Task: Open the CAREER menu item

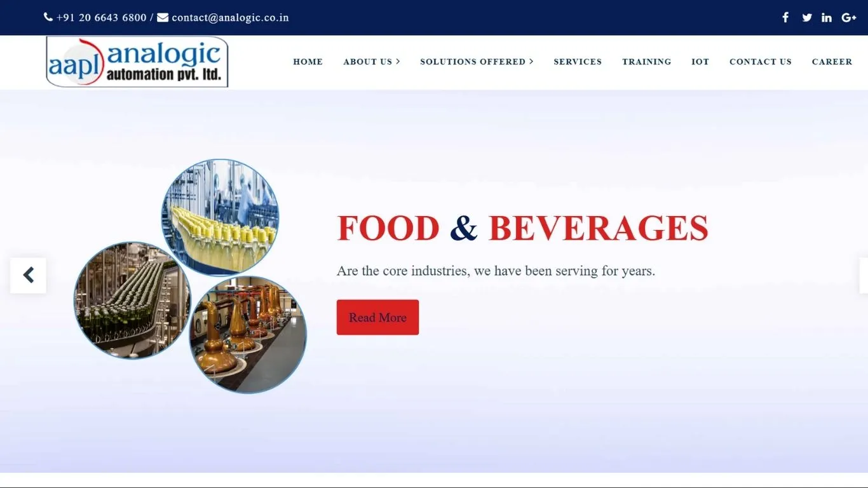Action: [832, 62]
